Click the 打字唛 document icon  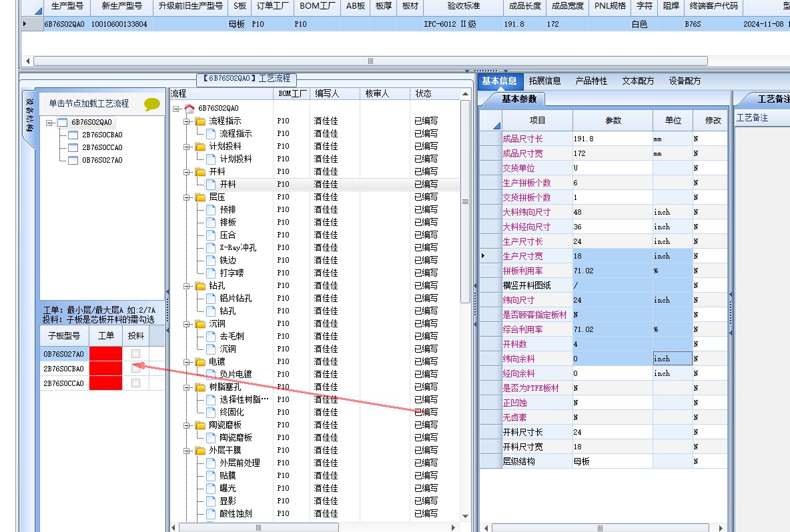pos(212,273)
